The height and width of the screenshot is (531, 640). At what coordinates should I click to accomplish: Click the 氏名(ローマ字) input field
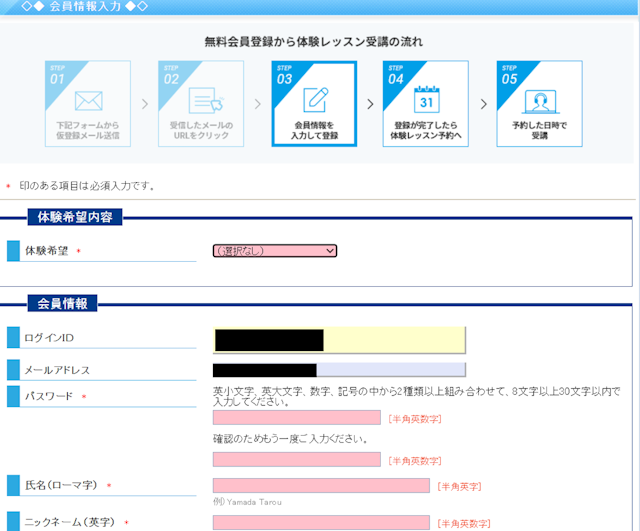[321, 485]
